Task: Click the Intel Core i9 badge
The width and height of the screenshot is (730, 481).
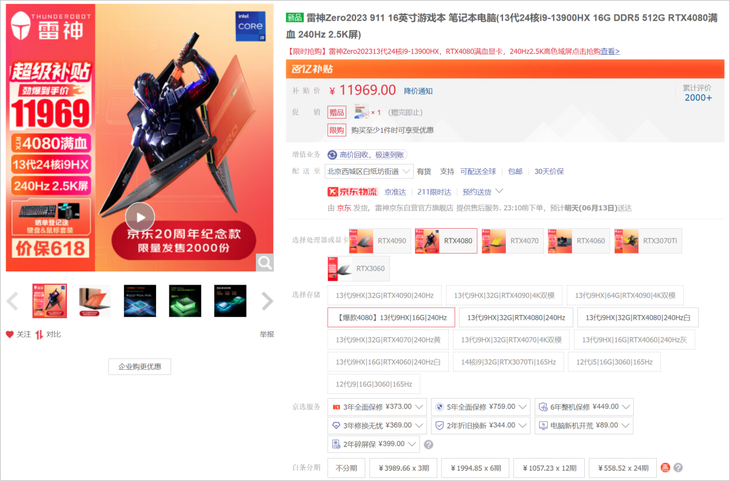Action: pos(250,27)
